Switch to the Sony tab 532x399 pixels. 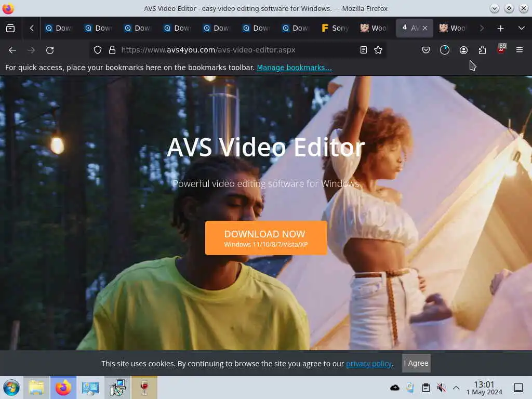[x=335, y=28]
